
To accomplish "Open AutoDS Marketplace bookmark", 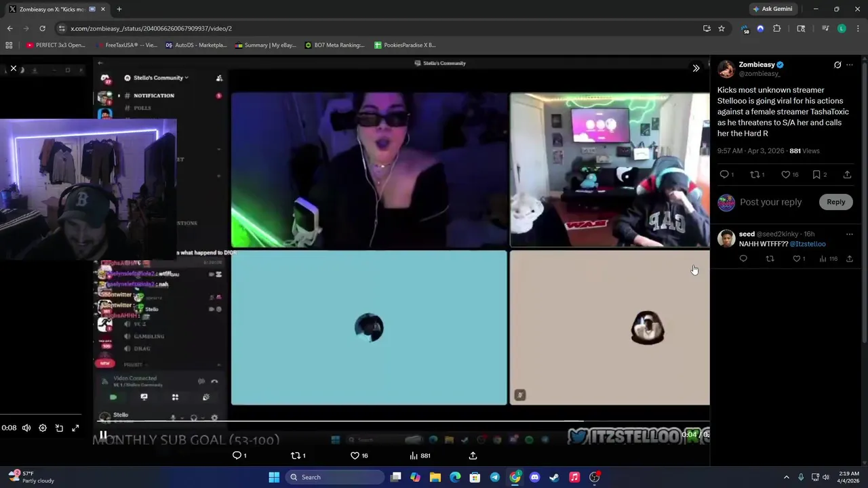I will (x=196, y=45).
